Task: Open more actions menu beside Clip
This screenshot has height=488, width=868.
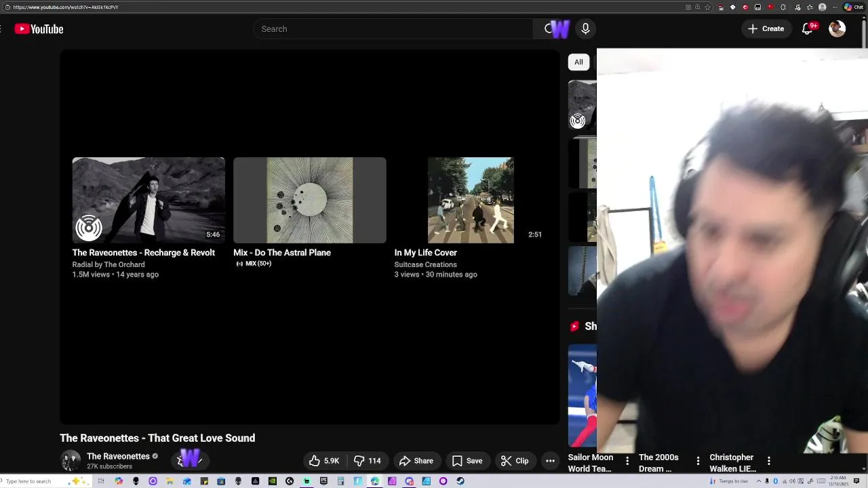Action: (550, 461)
